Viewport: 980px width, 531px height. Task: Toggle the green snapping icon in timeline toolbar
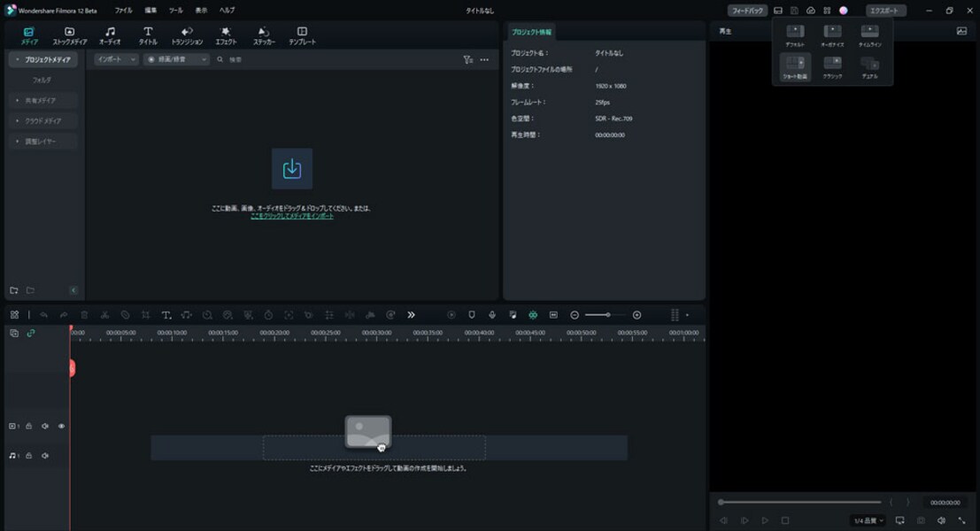tap(533, 315)
